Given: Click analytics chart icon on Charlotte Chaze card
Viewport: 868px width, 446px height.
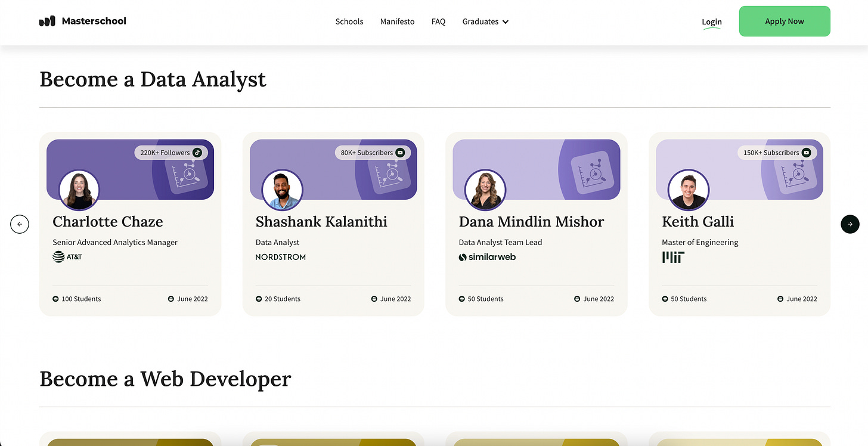Looking at the screenshot, I should [x=186, y=174].
